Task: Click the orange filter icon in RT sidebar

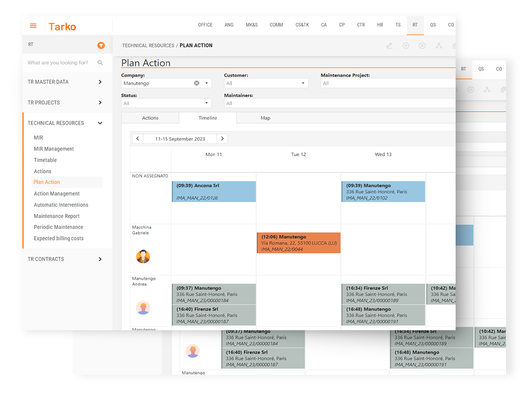Action: [101, 45]
